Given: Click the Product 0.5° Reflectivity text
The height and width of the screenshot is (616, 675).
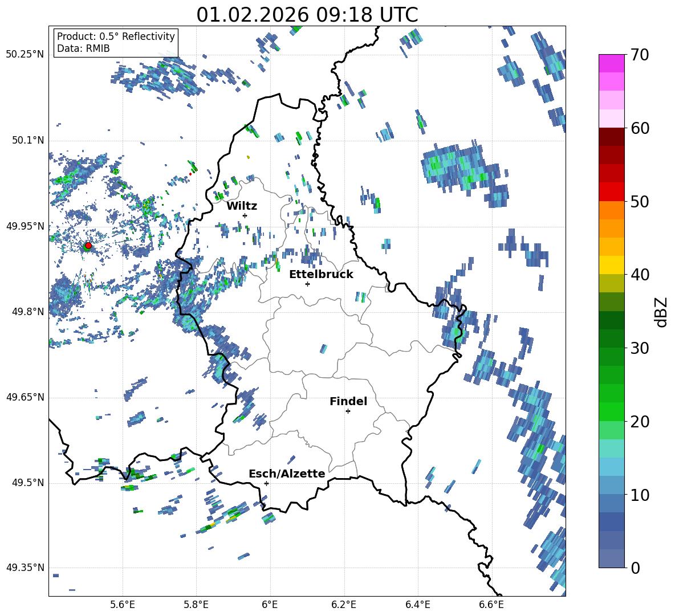Looking at the screenshot, I should (116, 36).
